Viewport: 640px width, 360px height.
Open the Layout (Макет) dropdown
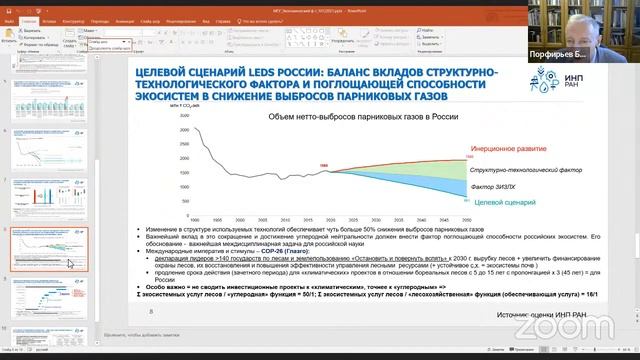tap(88, 31)
